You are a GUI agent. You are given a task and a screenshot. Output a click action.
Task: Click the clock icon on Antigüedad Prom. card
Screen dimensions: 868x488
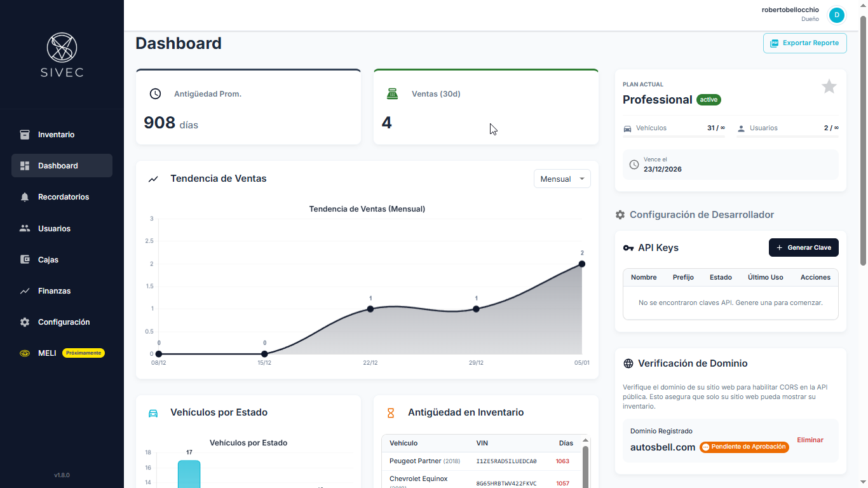(155, 93)
